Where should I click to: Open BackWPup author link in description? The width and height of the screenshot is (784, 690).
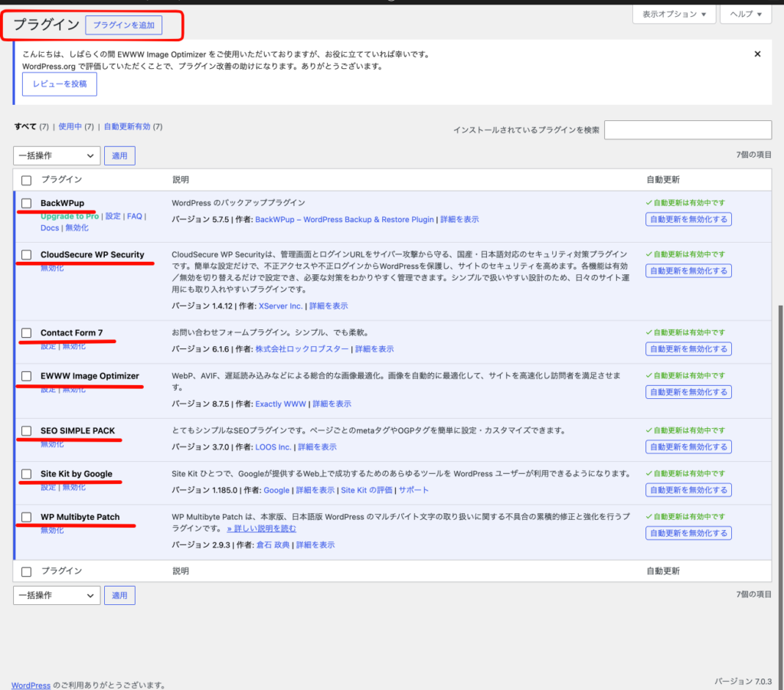(x=345, y=220)
